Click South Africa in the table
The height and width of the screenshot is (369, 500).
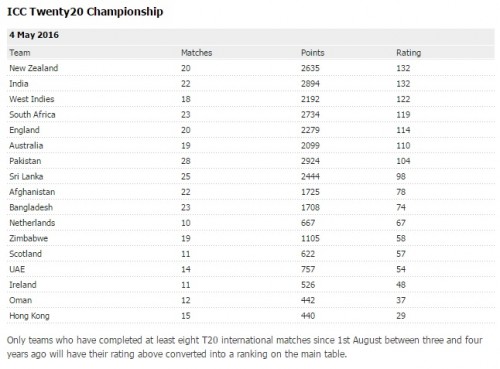(x=32, y=114)
